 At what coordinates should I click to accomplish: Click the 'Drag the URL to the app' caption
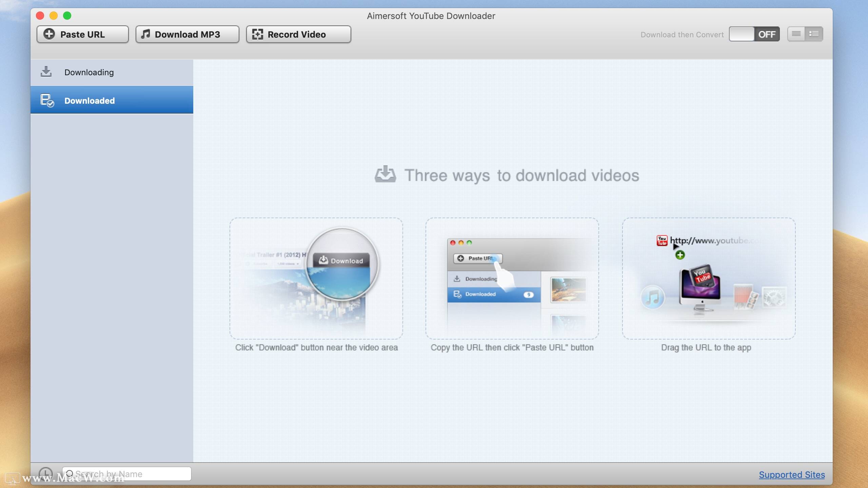pos(706,348)
